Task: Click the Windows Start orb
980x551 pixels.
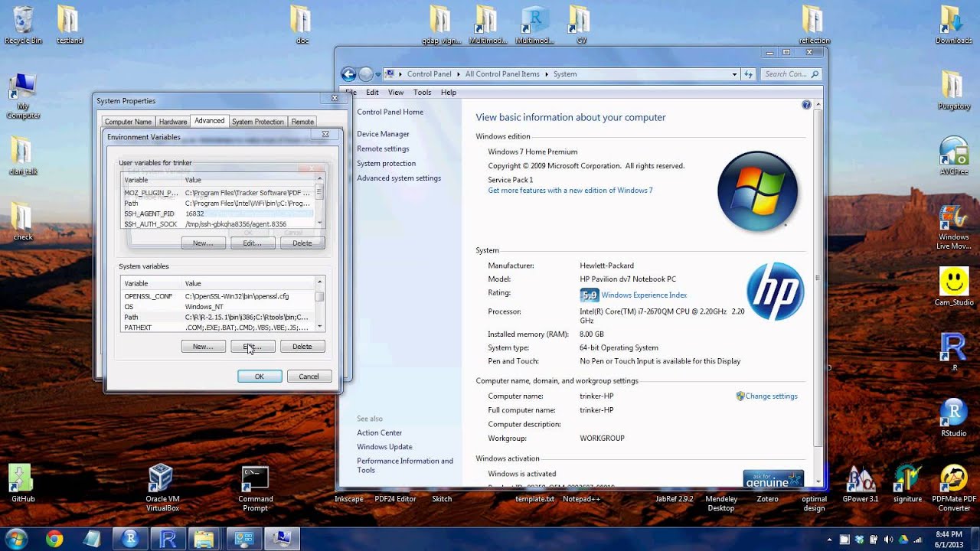Action: point(15,538)
